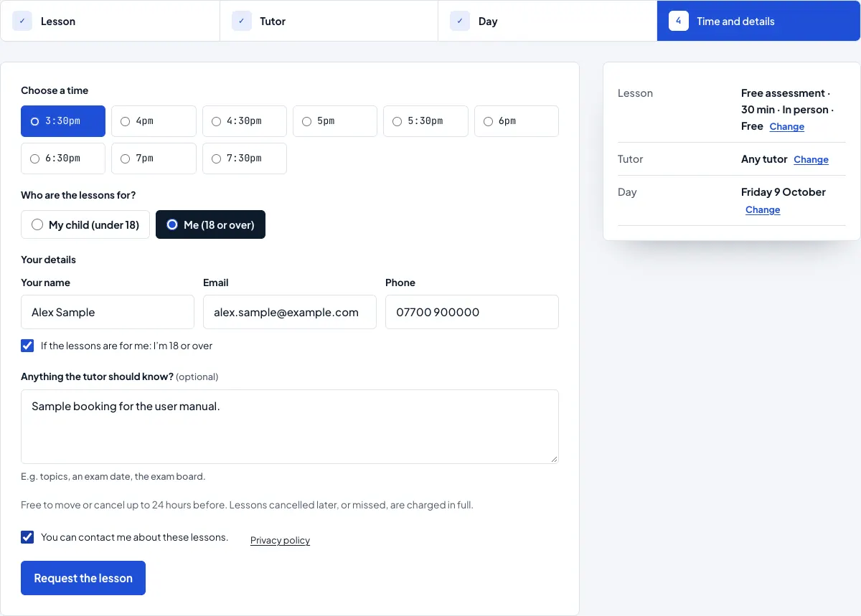Screen dimensions: 861x616
Task: Click the Day step checkmark icon
Action: click(460, 21)
